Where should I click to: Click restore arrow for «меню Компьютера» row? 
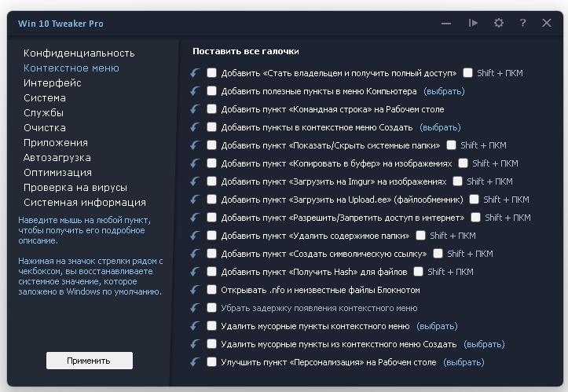[195, 91]
